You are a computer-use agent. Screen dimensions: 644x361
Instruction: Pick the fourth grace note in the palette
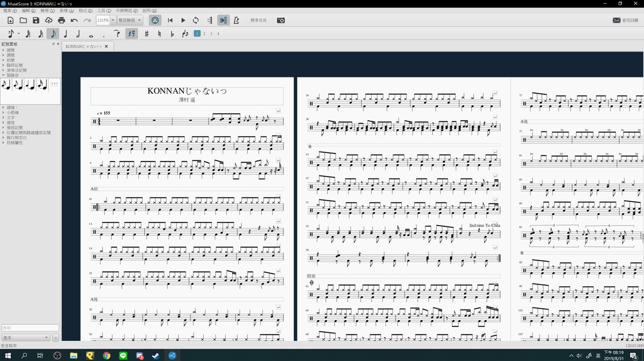[42, 86]
